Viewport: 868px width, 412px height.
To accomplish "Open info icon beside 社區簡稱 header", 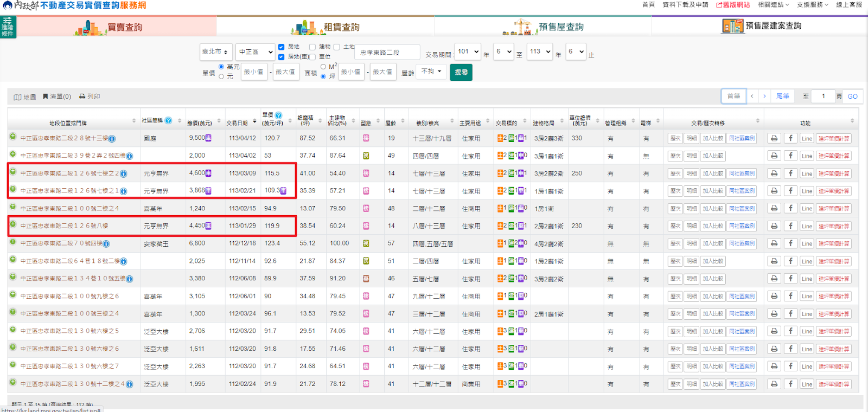I will 168,120.
